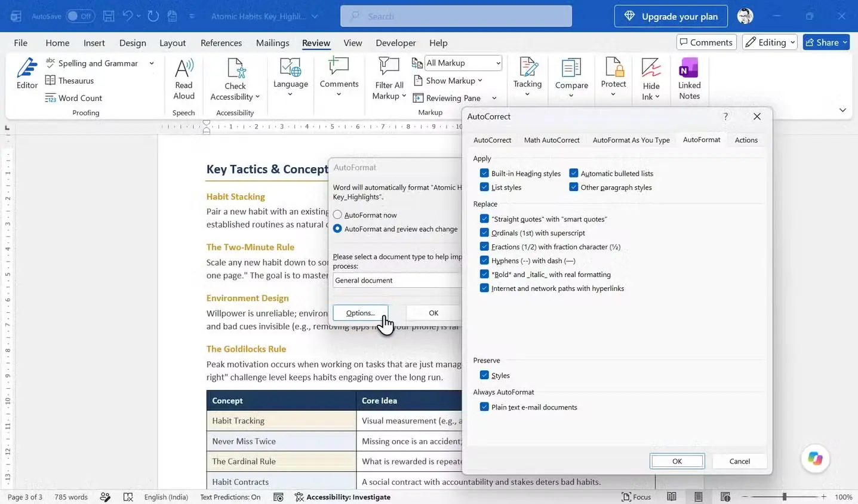Toggle Straight quotes with smart quotes
Image resolution: width=858 pixels, height=504 pixels.
coord(484,219)
